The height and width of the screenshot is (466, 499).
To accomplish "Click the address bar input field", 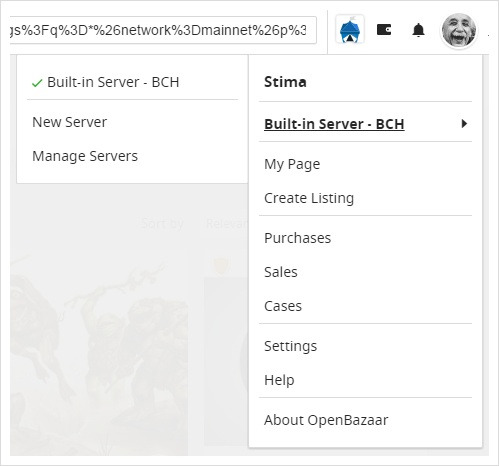I will 163,30.
